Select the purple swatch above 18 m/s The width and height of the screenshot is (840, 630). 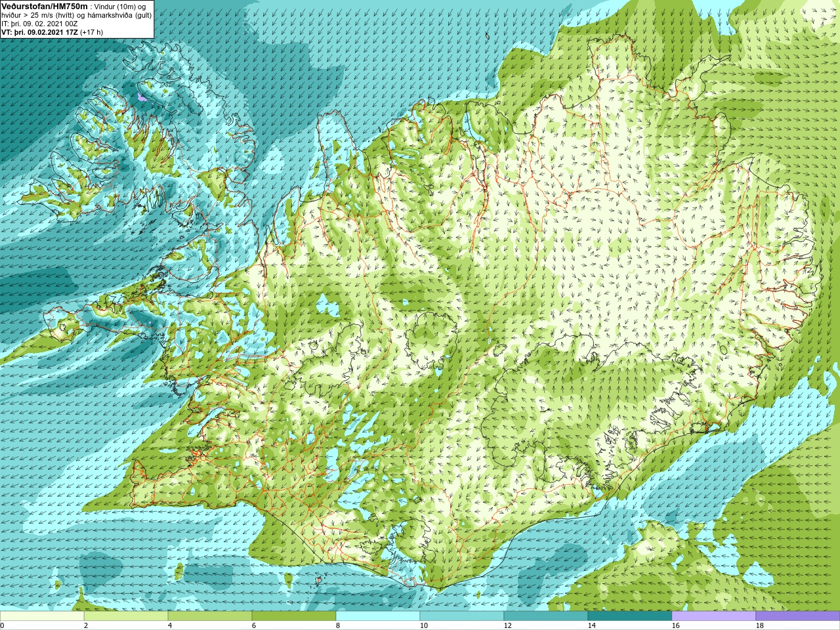point(798,616)
